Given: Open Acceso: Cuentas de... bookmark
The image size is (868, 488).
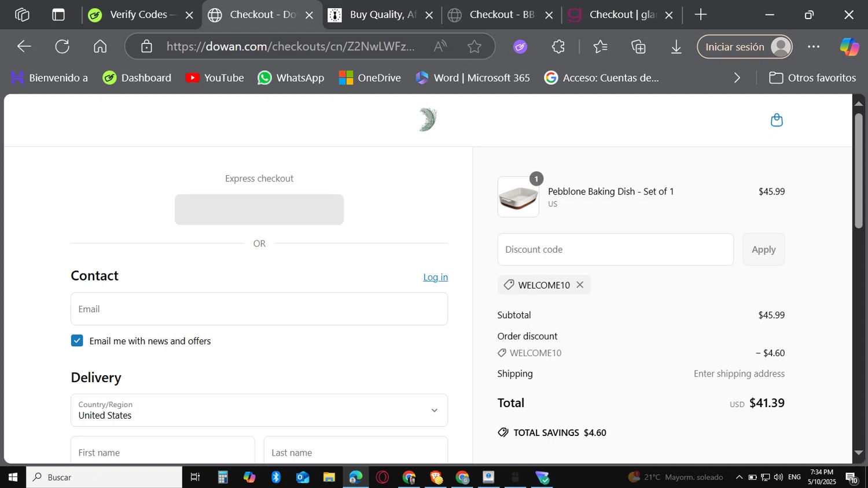Looking at the screenshot, I should coord(602,77).
